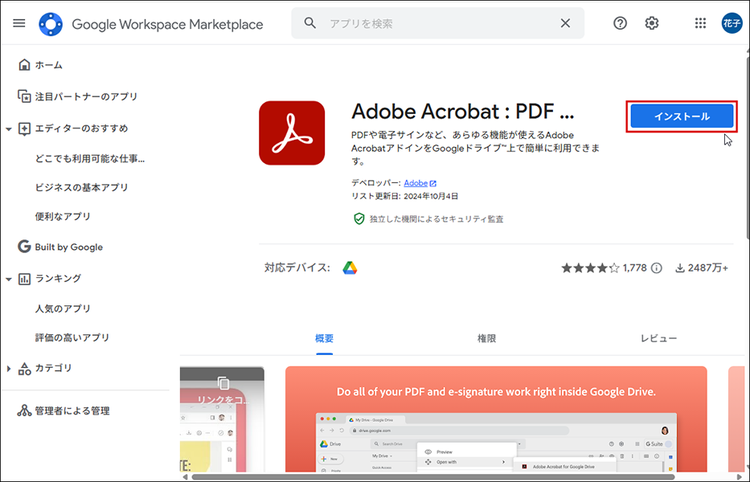Click the 花子 account avatar
The width and height of the screenshot is (750, 482).
pos(732,23)
